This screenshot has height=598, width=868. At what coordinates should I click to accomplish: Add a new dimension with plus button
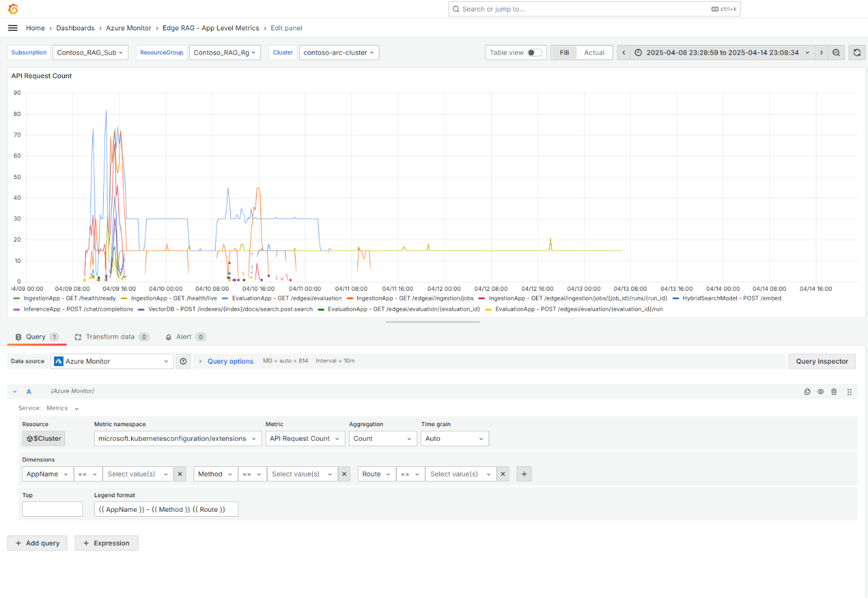click(524, 474)
